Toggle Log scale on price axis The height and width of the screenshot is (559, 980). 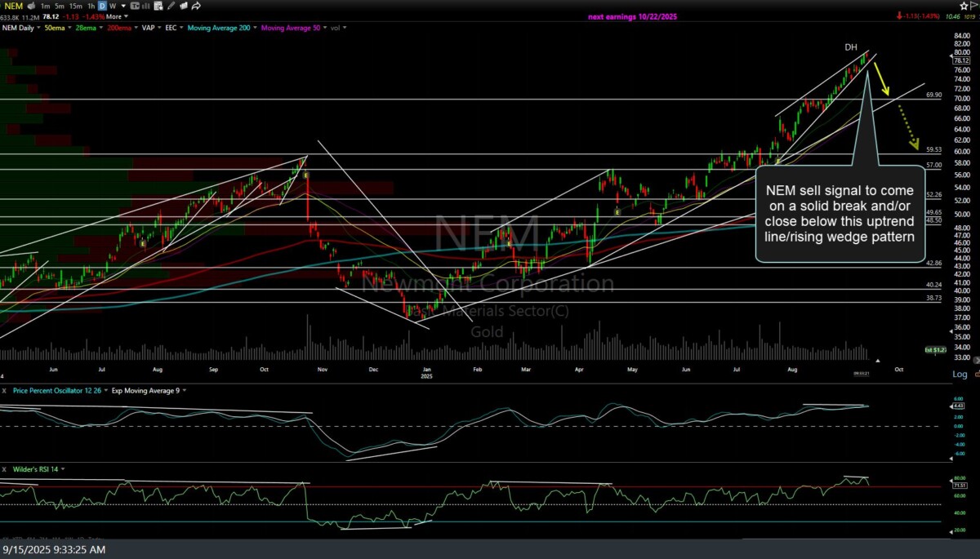click(x=960, y=374)
